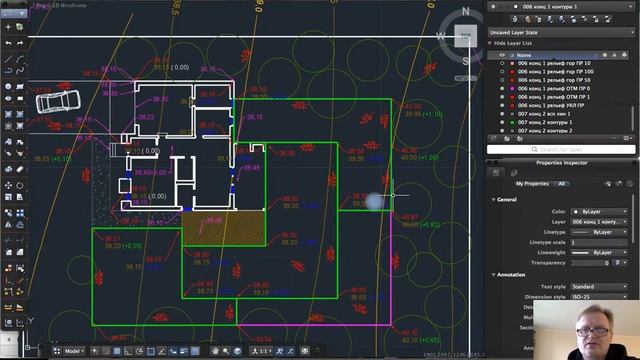The width and height of the screenshot is (640, 360).
Task: Click the Redo arrow in tool palette
Action: pos(20,43)
